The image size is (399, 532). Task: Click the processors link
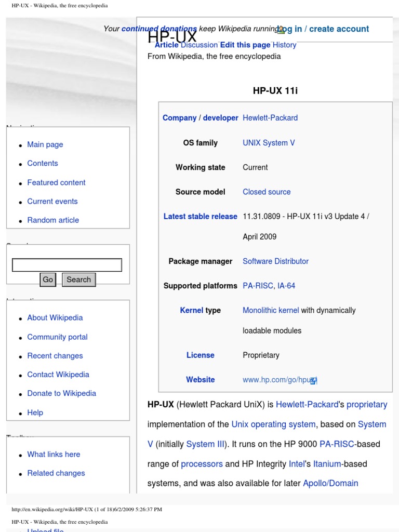202,464
